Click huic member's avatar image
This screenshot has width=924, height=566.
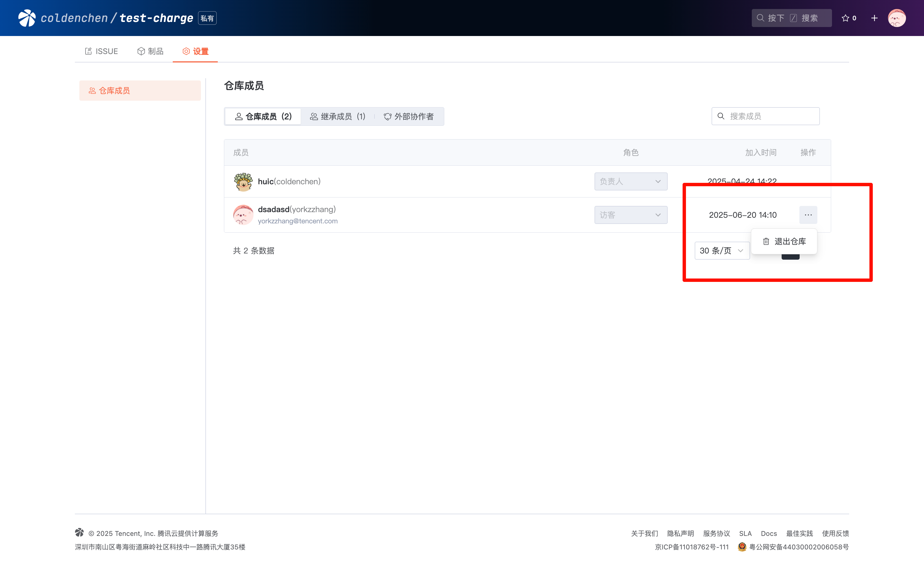[243, 182]
